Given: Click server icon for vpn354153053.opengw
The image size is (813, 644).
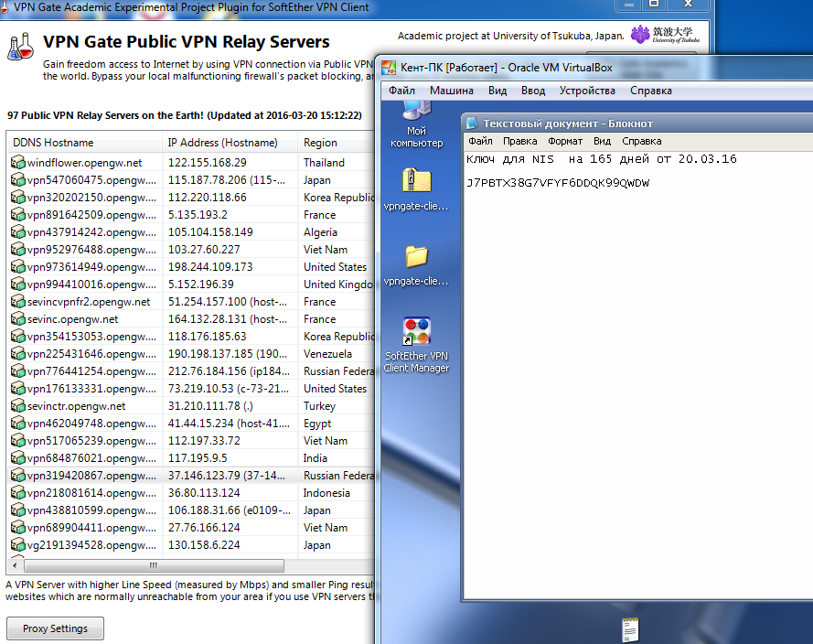Looking at the screenshot, I should [x=18, y=337].
